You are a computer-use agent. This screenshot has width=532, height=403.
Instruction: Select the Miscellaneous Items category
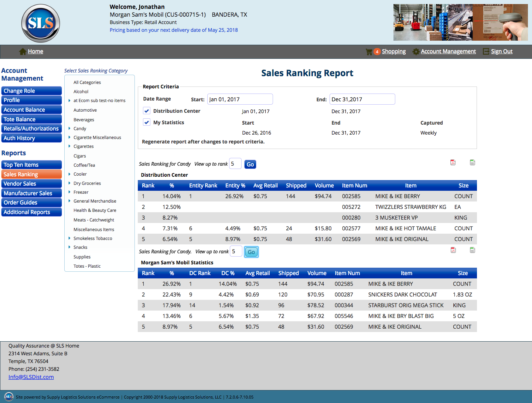[94, 230]
